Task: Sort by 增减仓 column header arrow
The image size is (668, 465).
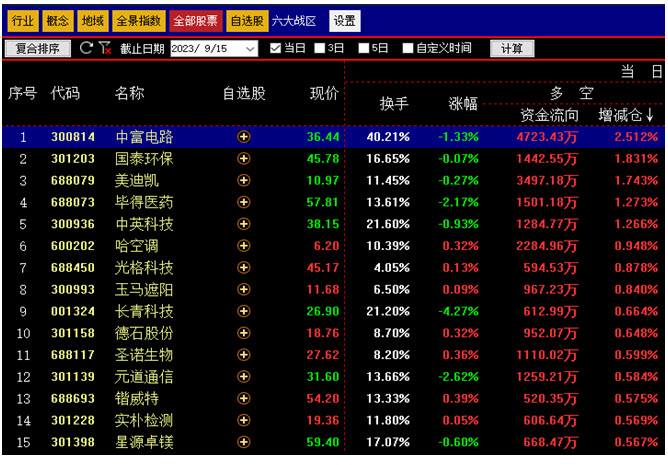Action: point(649,115)
